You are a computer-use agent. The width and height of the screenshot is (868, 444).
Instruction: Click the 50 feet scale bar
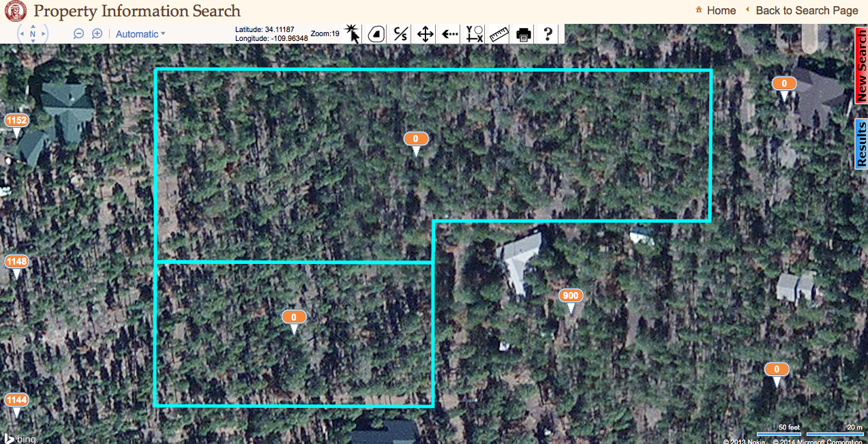[778, 432]
